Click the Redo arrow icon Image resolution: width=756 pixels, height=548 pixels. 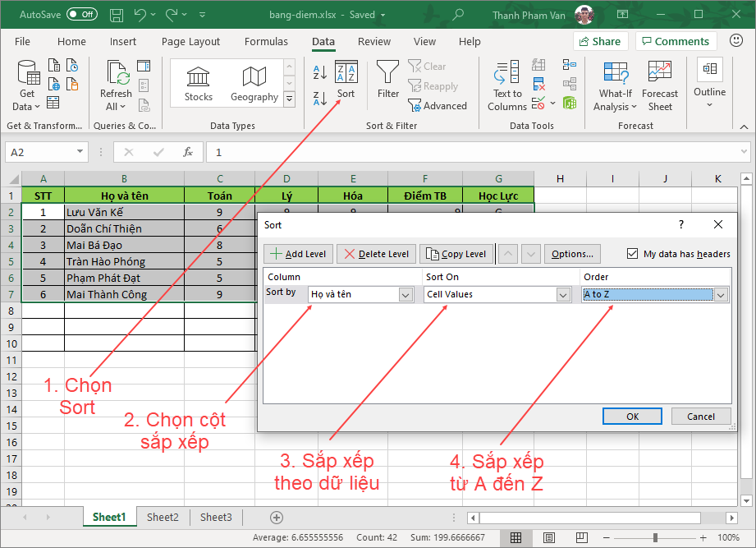point(172,15)
